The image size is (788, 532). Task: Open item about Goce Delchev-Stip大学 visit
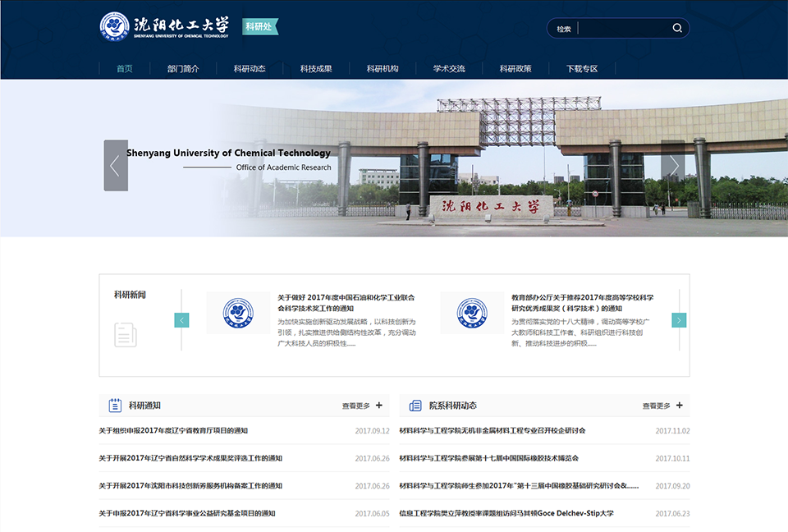tap(506, 513)
